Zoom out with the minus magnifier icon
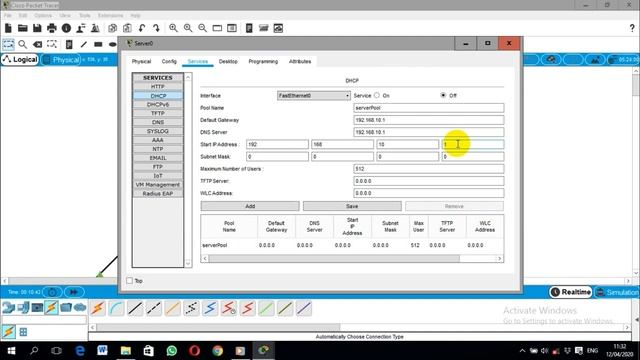 [202, 28]
